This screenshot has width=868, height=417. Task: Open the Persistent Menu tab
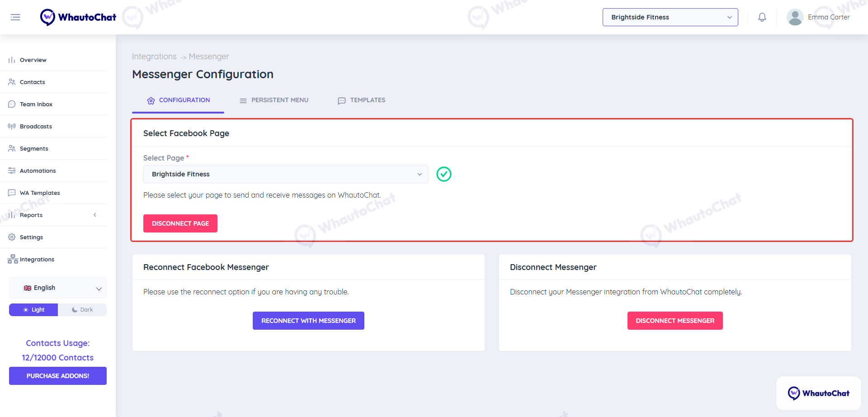point(274,100)
